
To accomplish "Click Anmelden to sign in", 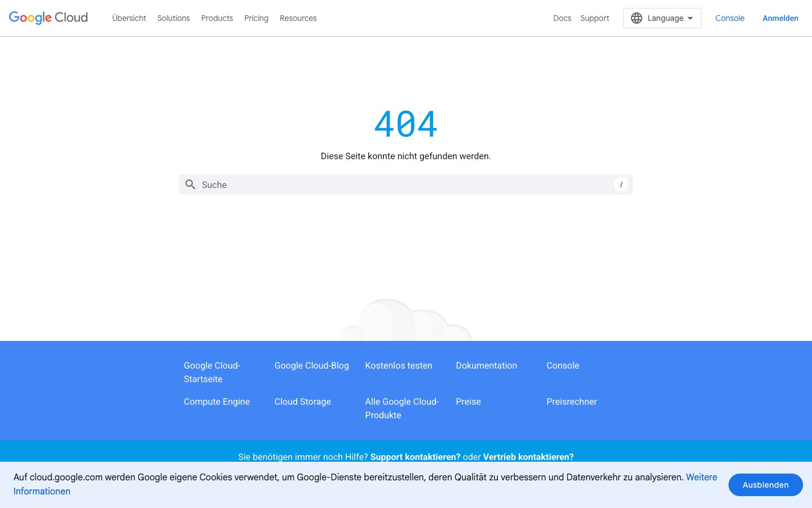I will 780,18.
